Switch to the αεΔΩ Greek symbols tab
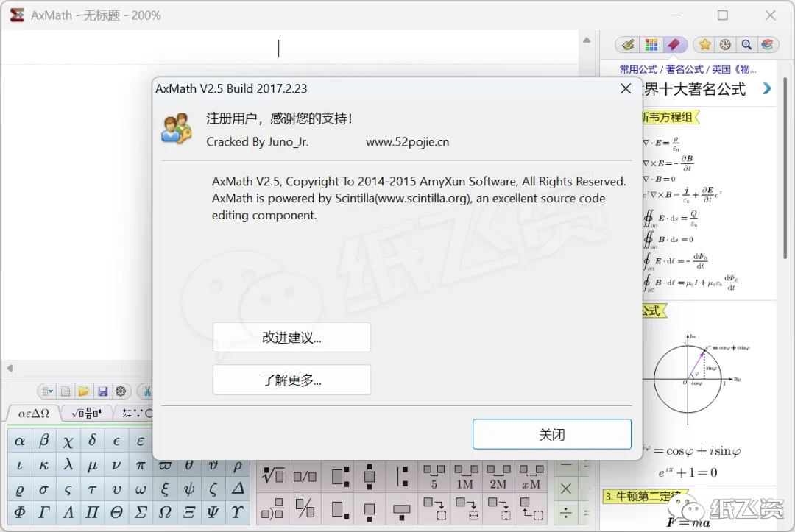 click(33, 414)
